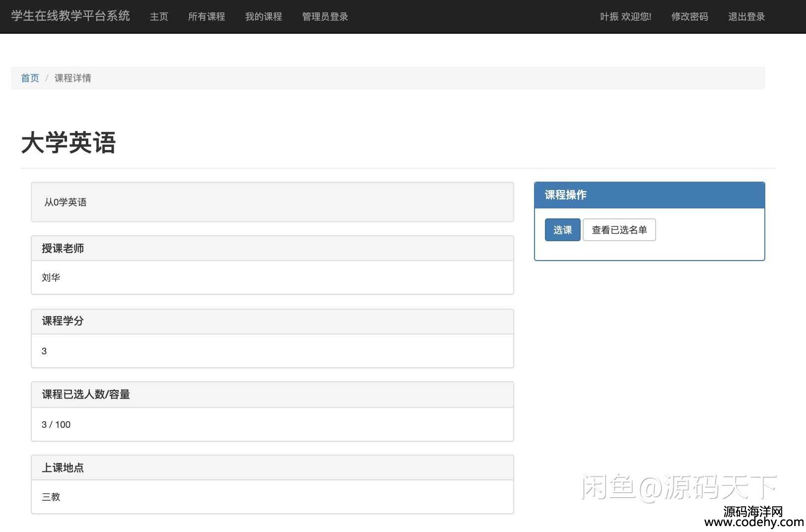Click the 选课 button
The width and height of the screenshot is (806, 532).
pos(562,230)
